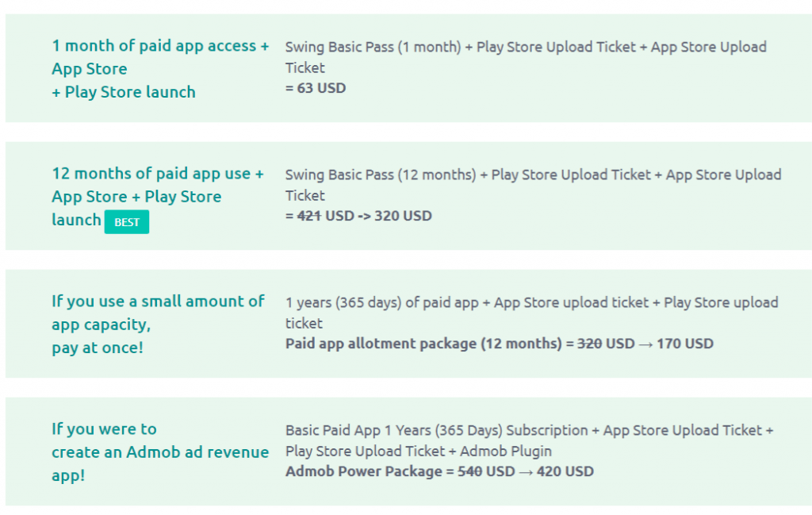Click the 'pay at once!' text
The height and width of the screenshot is (515, 812).
(98, 348)
